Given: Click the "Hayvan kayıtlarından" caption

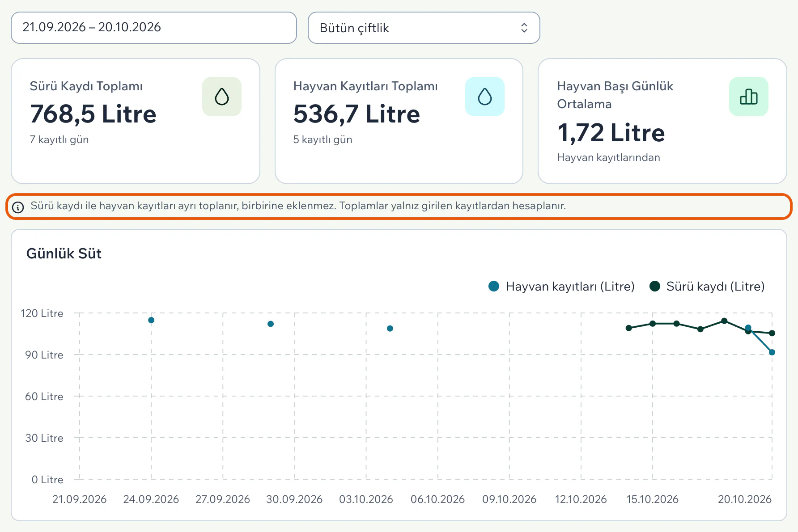Looking at the screenshot, I should [x=608, y=157].
